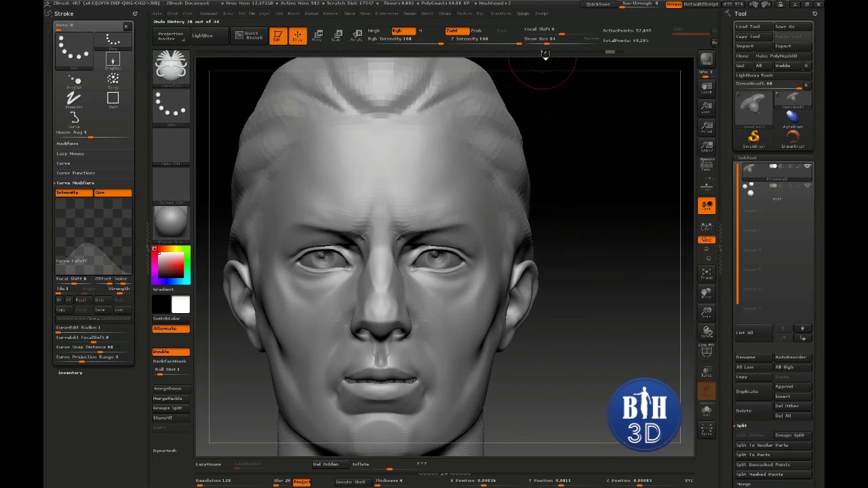Switch to Rotate transform mode
The image size is (868, 488).
[x=356, y=36]
